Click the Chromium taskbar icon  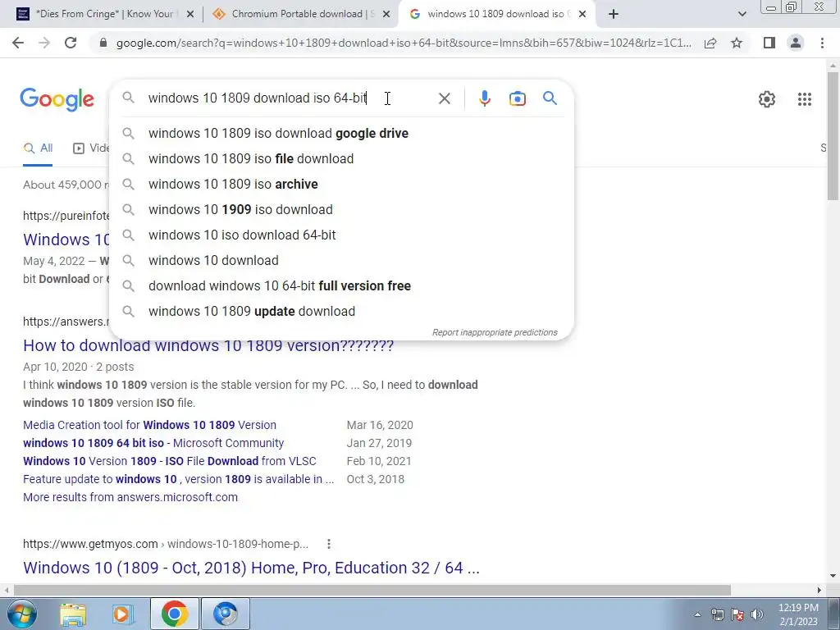pyautogui.click(x=225, y=614)
